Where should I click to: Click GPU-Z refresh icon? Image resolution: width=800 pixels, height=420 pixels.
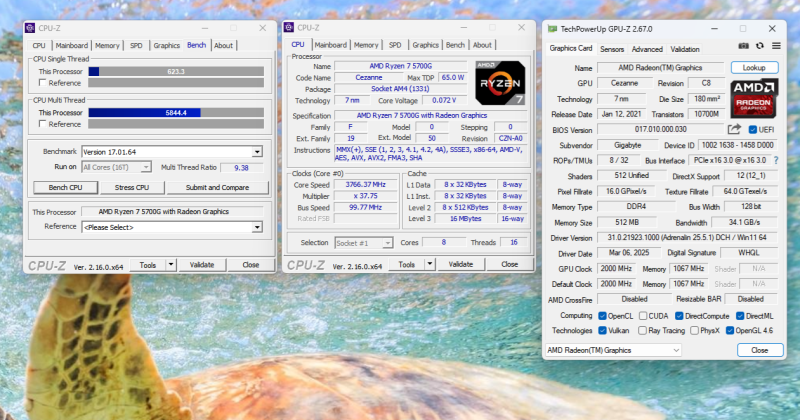tap(760, 46)
